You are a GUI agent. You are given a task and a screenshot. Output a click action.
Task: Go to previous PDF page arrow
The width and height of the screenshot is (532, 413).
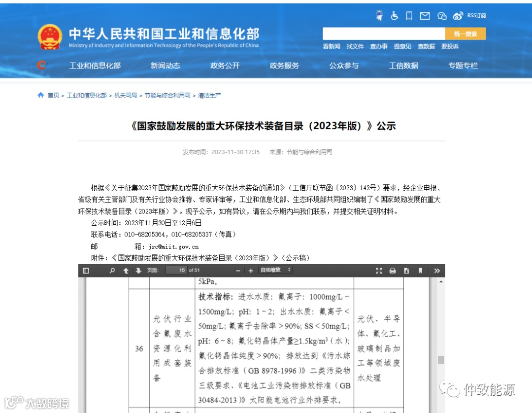tap(126, 271)
